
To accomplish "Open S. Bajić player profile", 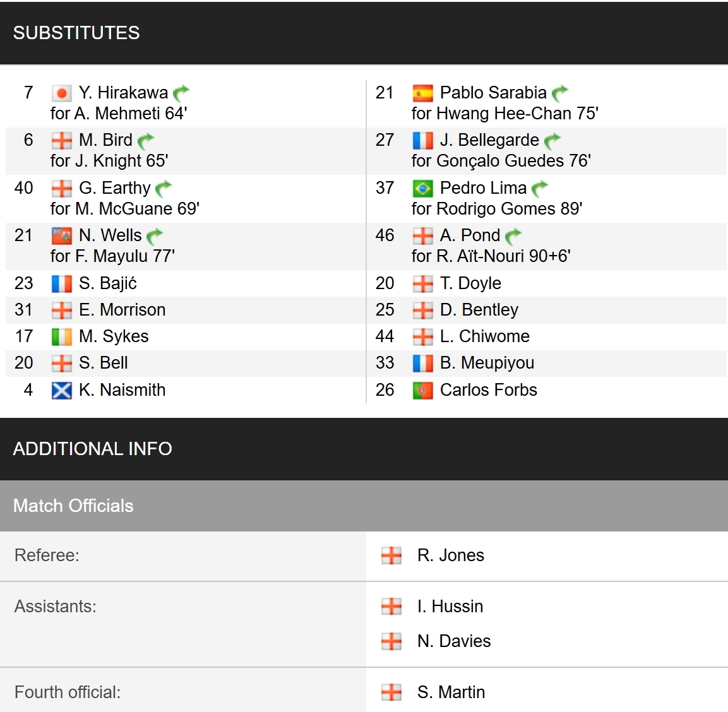I will [108, 283].
